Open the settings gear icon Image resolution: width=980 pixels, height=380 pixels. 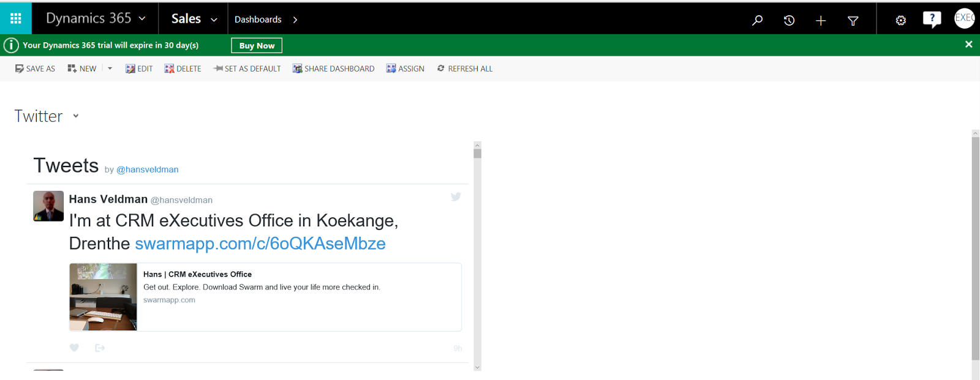900,20
